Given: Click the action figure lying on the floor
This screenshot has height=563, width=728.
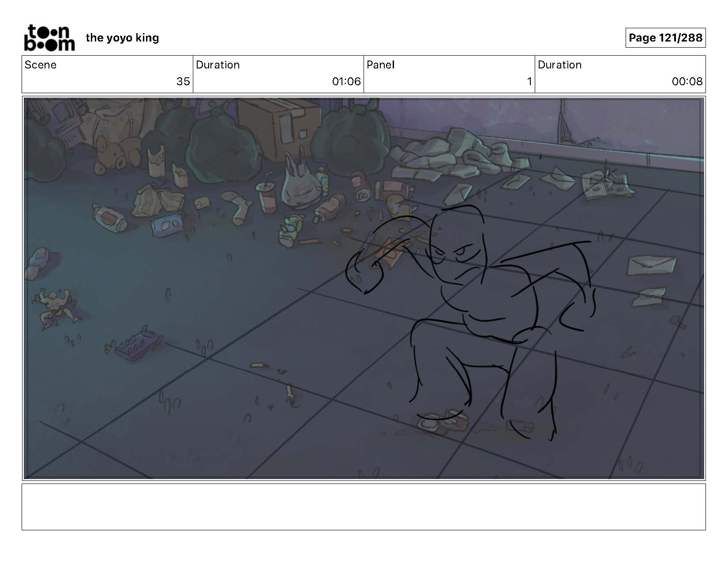Looking at the screenshot, I should tap(55, 307).
